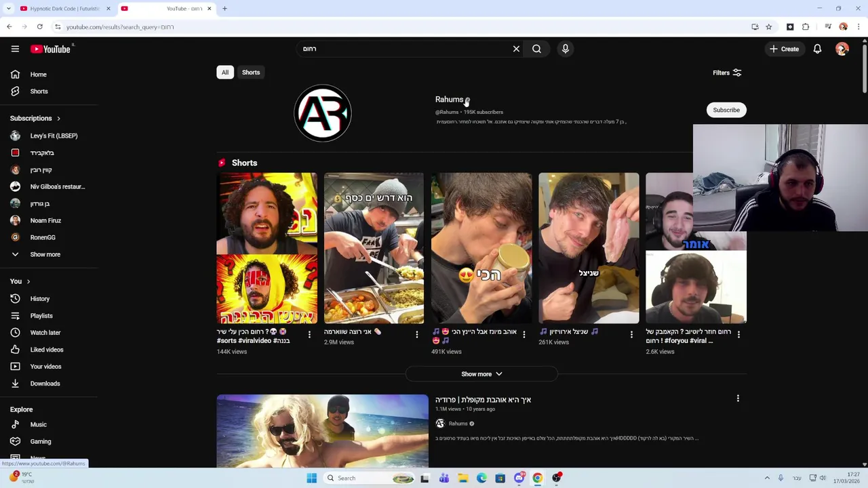Viewport: 868px width, 488px height.
Task: Open options menu for 2.6K views short
Action: point(738,335)
